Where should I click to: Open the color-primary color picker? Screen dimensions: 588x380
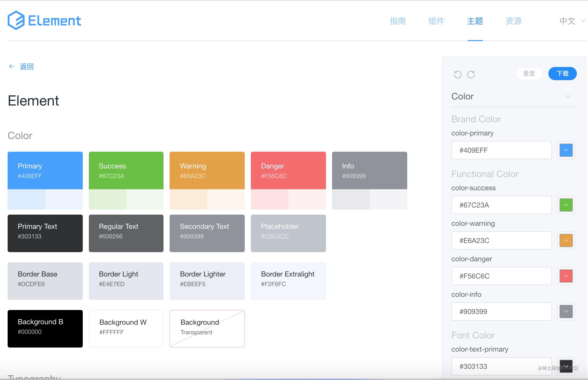pyautogui.click(x=566, y=150)
